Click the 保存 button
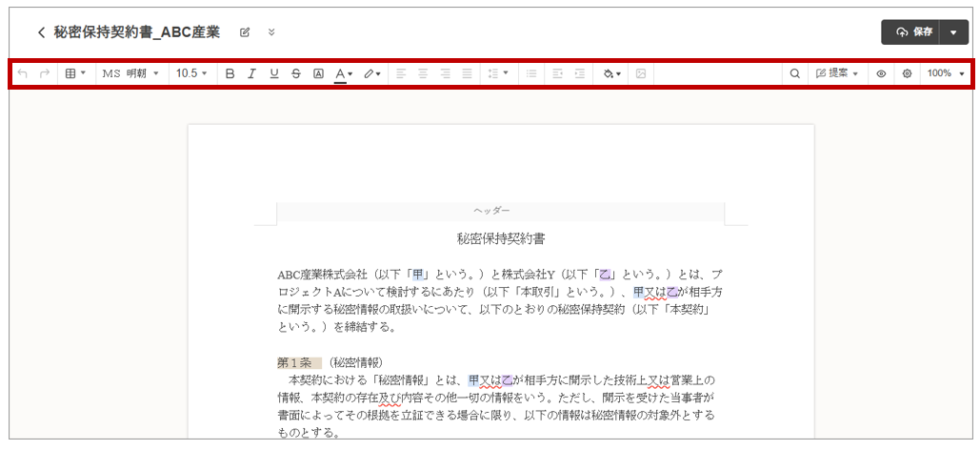 [911, 32]
